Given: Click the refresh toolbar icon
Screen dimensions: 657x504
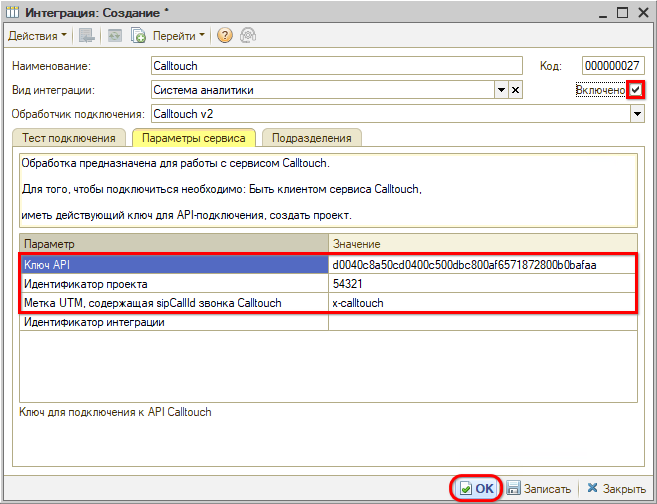Looking at the screenshot, I should click(x=114, y=36).
